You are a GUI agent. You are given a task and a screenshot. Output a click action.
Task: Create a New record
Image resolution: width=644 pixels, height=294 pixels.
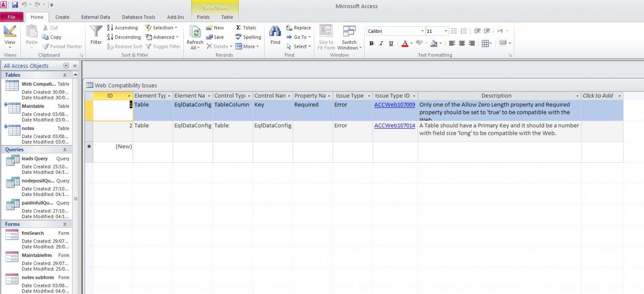point(215,27)
